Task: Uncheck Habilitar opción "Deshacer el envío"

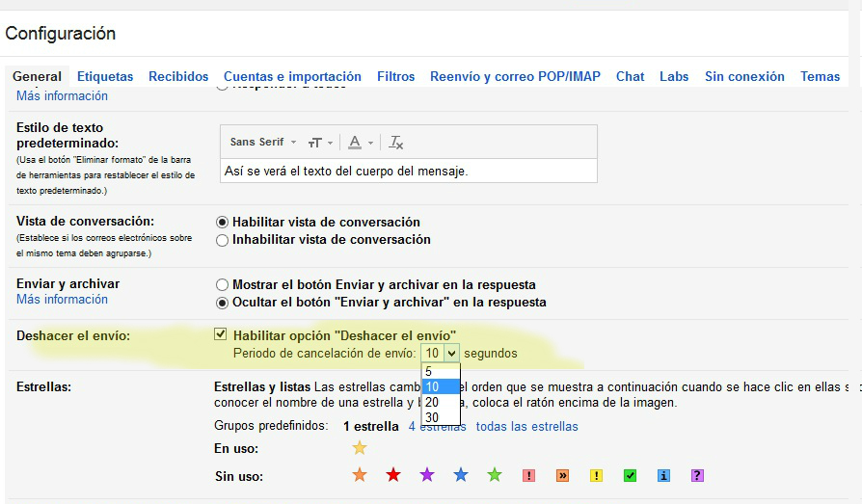Action: pos(221,334)
